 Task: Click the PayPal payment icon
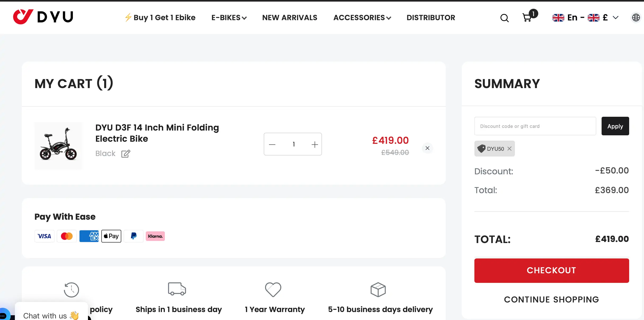[x=133, y=236]
